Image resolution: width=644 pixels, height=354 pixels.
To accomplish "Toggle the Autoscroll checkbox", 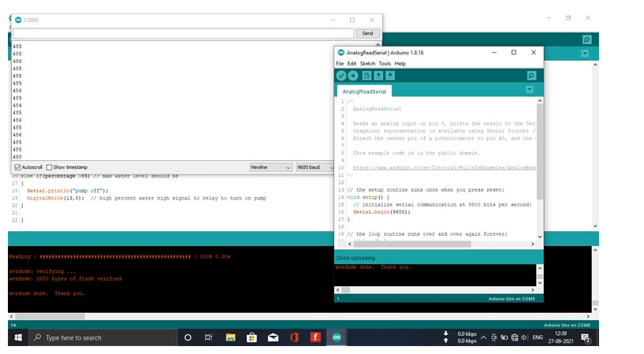I will (17, 167).
